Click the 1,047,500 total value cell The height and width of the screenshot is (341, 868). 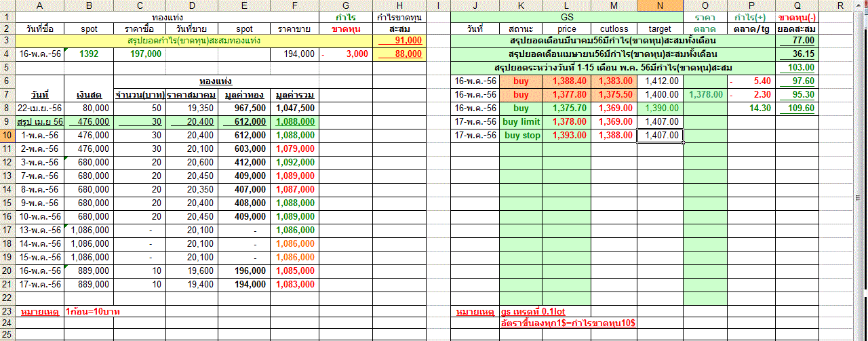click(x=294, y=108)
